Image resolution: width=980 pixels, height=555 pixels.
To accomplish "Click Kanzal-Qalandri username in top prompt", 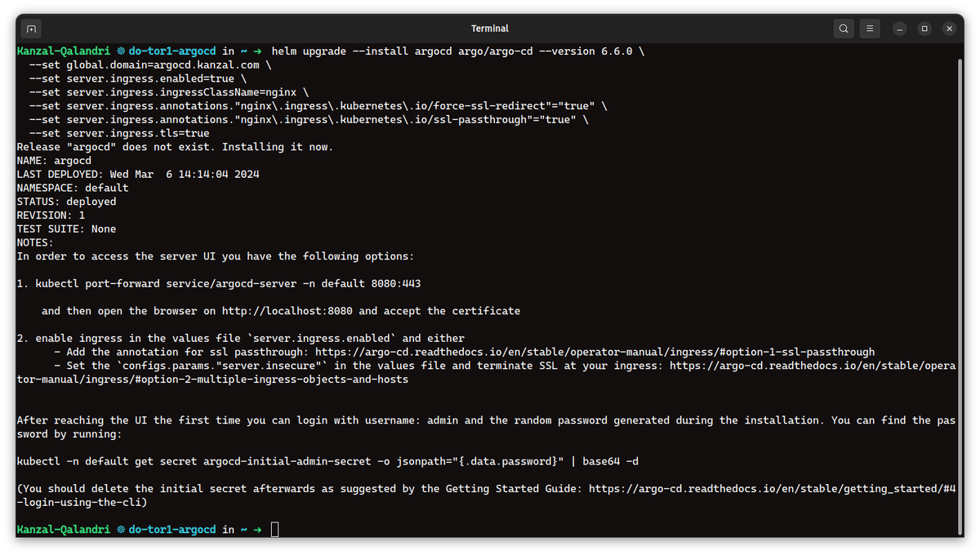I will 64,51.
